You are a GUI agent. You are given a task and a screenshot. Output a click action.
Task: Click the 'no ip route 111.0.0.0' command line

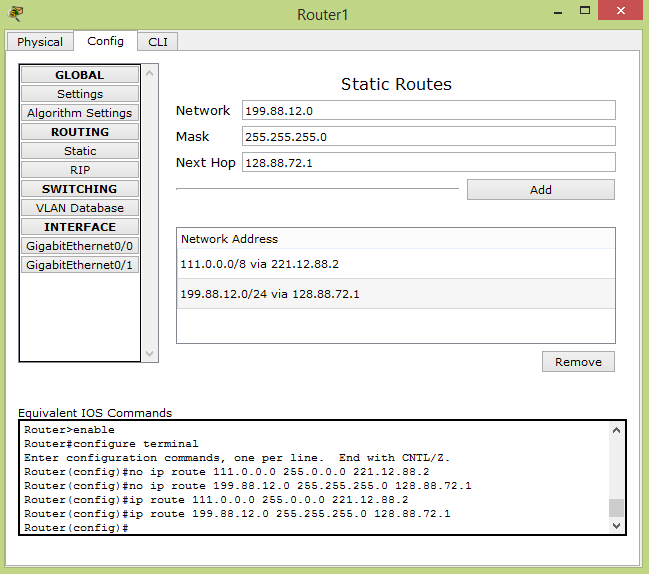click(x=226, y=472)
